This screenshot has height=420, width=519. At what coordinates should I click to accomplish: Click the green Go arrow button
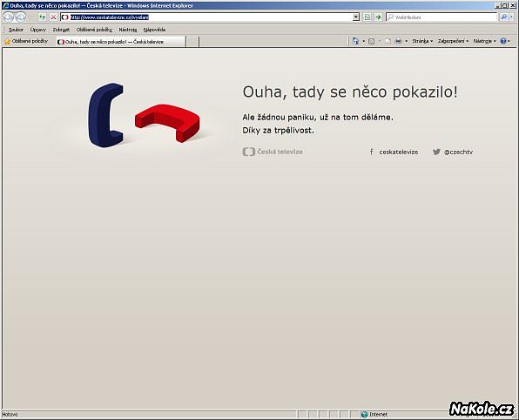[x=378, y=17]
